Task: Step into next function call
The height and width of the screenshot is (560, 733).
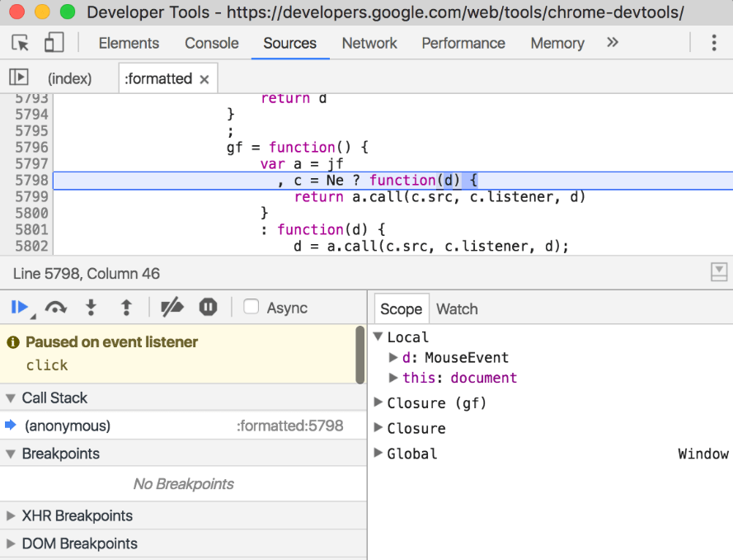Action: pyautogui.click(x=92, y=308)
